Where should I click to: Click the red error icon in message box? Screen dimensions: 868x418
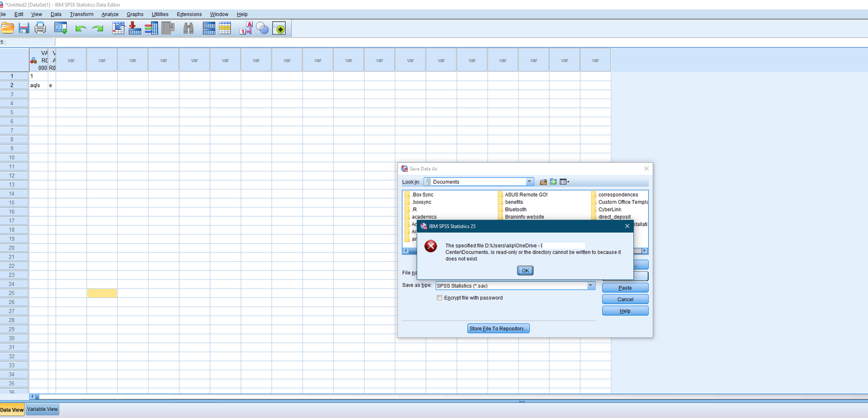[431, 246]
